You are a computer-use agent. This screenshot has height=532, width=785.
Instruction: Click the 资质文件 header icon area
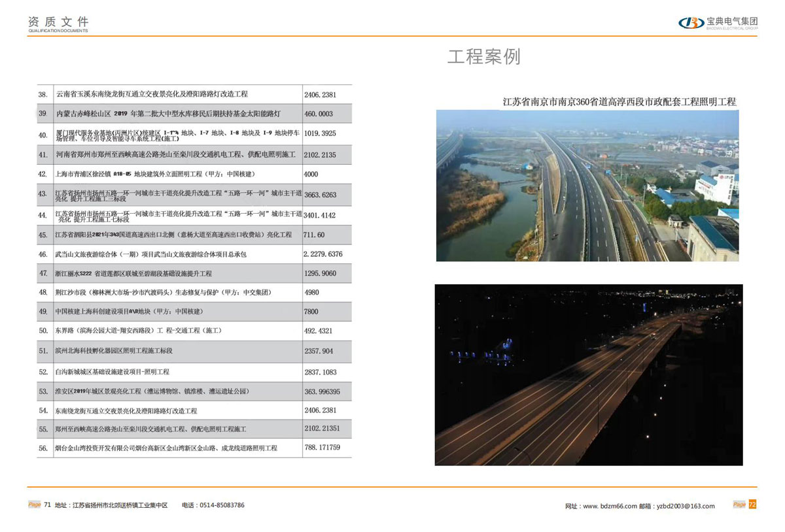pyautogui.click(x=57, y=21)
